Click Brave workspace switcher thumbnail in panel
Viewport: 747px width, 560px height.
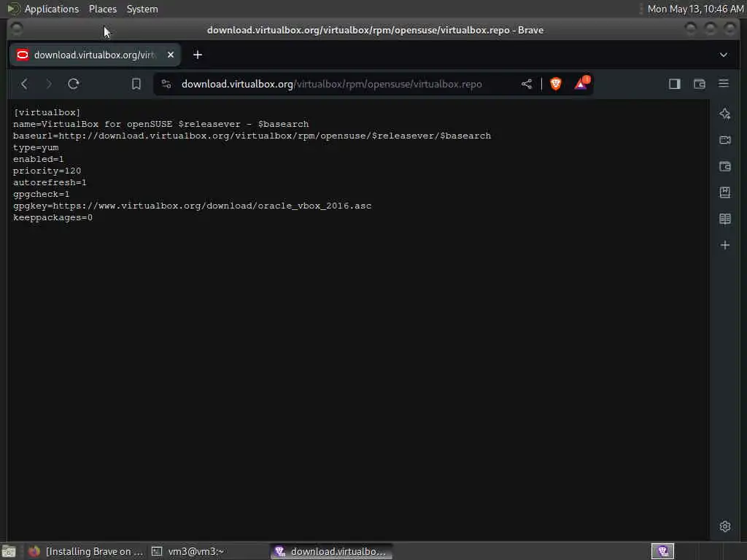pos(662,551)
